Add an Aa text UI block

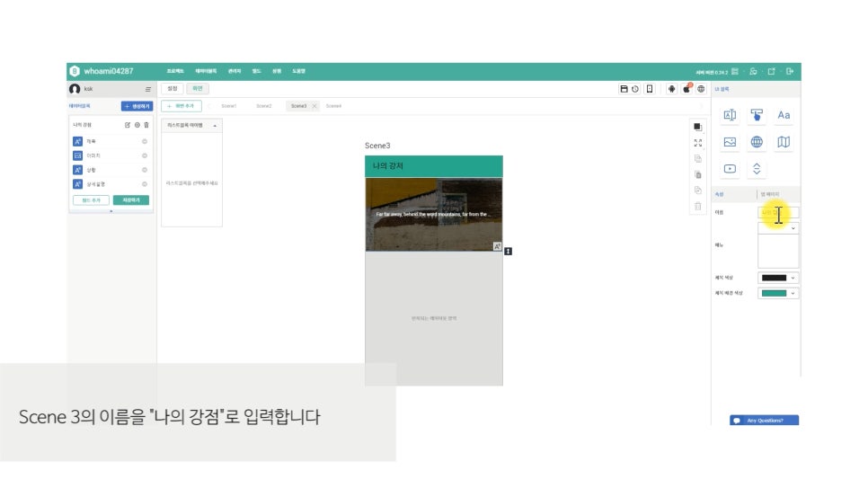pyautogui.click(x=784, y=115)
